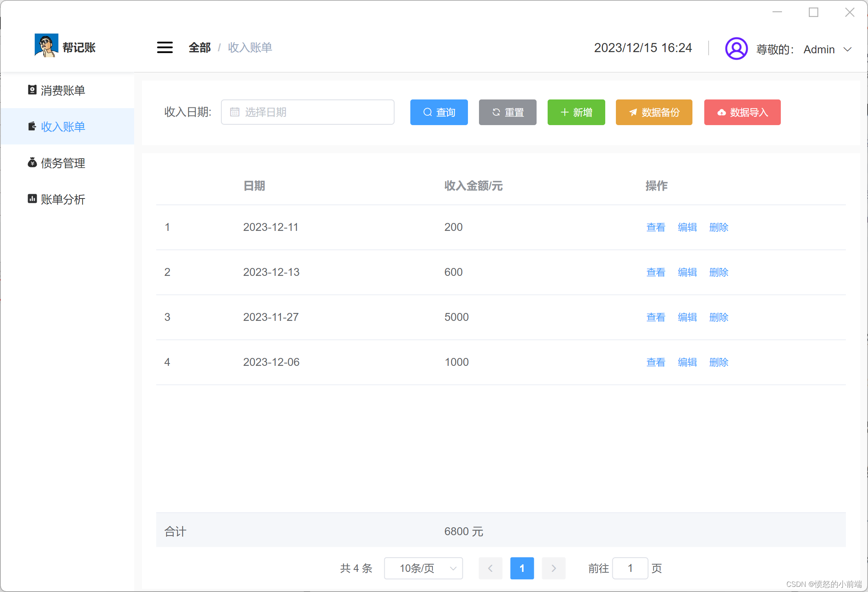Click the blue 查询 search button
Viewport: 868px width, 592px height.
pyautogui.click(x=439, y=112)
